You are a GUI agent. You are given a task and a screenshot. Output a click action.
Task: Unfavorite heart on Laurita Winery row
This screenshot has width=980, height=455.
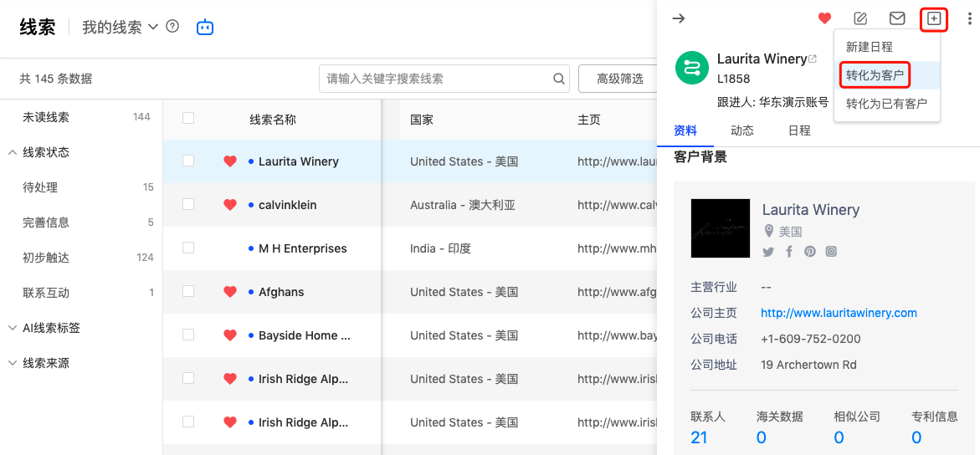(230, 161)
